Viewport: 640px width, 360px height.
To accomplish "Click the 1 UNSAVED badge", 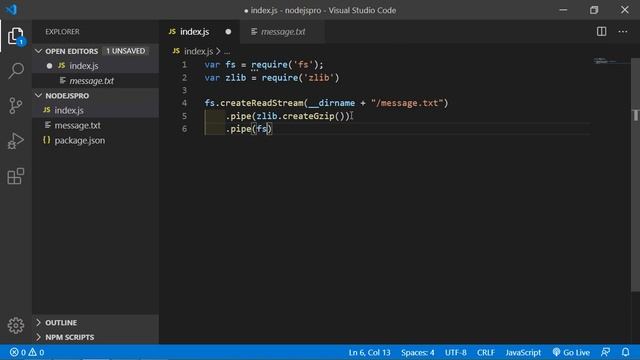I will point(125,51).
